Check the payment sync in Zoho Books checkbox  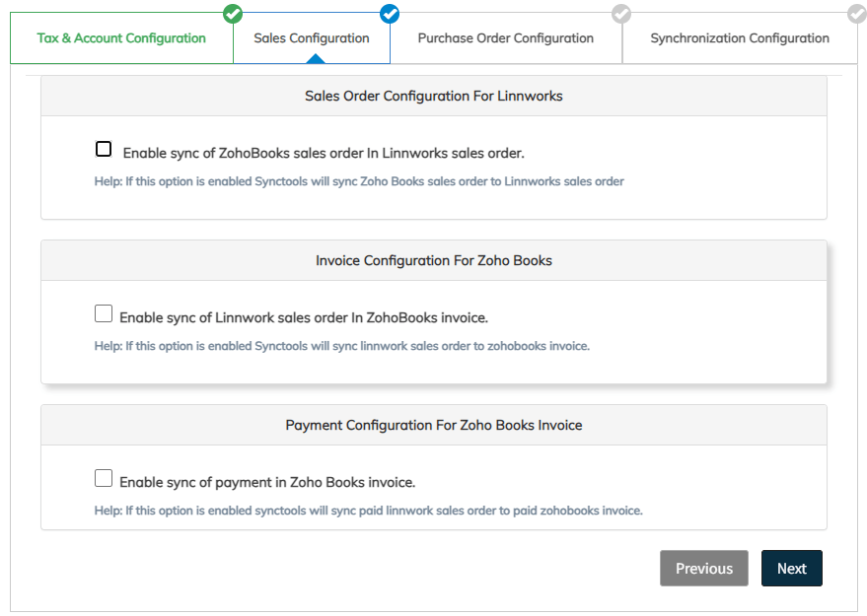click(x=104, y=479)
